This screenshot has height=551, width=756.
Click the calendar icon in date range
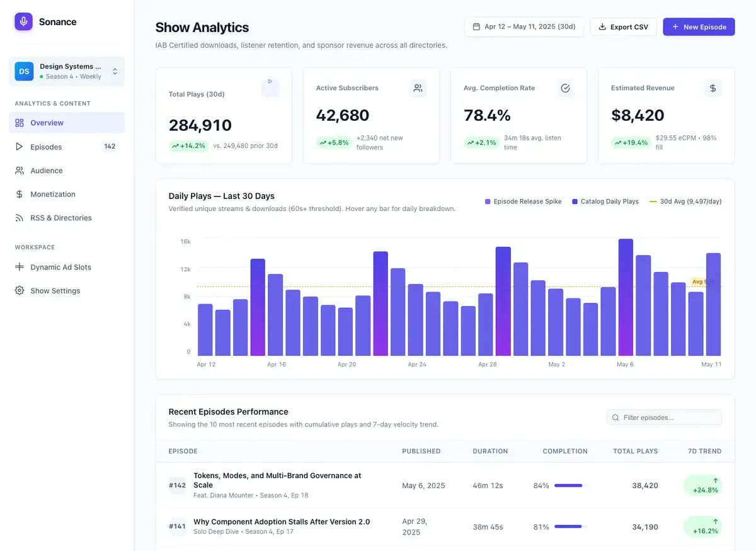pyautogui.click(x=476, y=27)
